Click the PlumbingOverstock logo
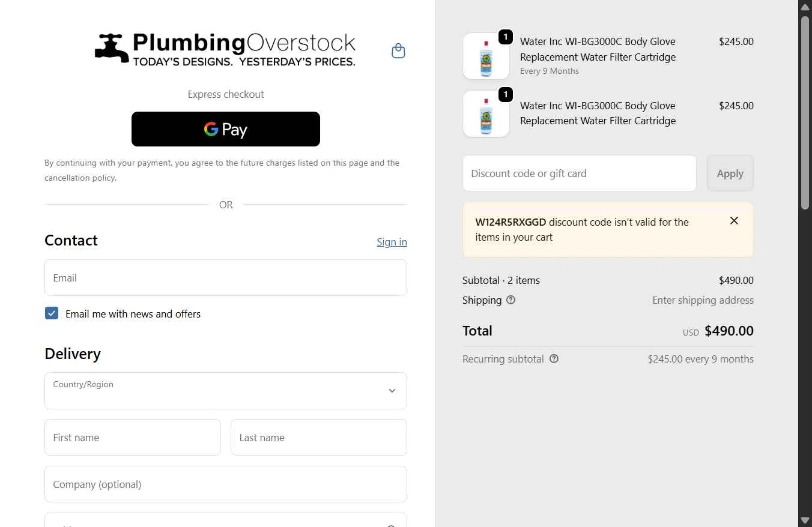The height and width of the screenshot is (527, 812). point(225,49)
